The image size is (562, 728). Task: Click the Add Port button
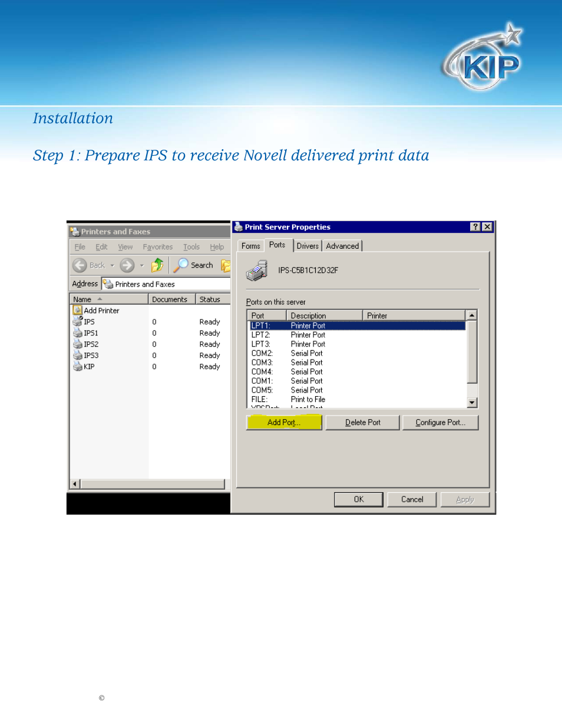(284, 422)
